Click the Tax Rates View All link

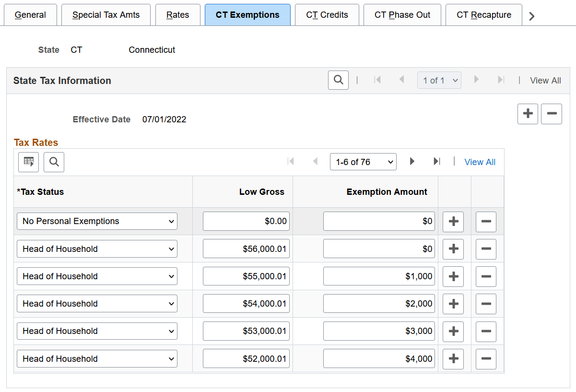(x=480, y=162)
